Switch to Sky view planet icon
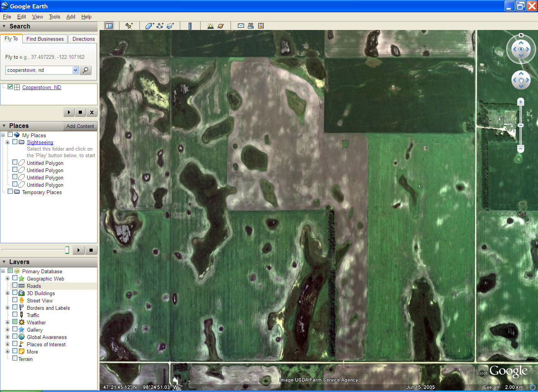Viewport: 538px width, 392px height. (221, 26)
